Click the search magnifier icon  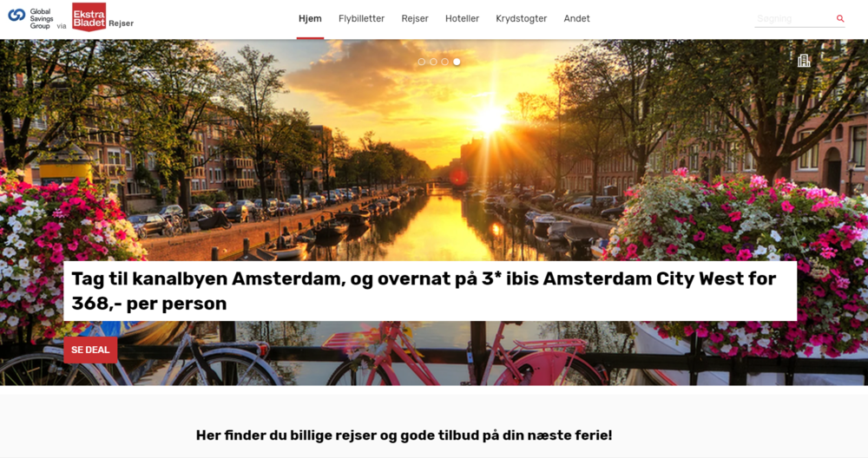coord(839,19)
